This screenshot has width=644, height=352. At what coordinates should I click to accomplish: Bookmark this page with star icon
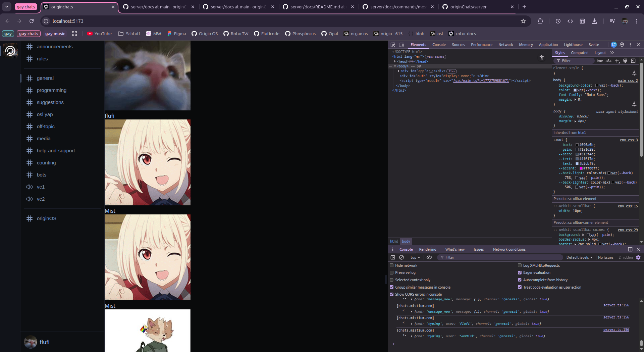(x=523, y=21)
